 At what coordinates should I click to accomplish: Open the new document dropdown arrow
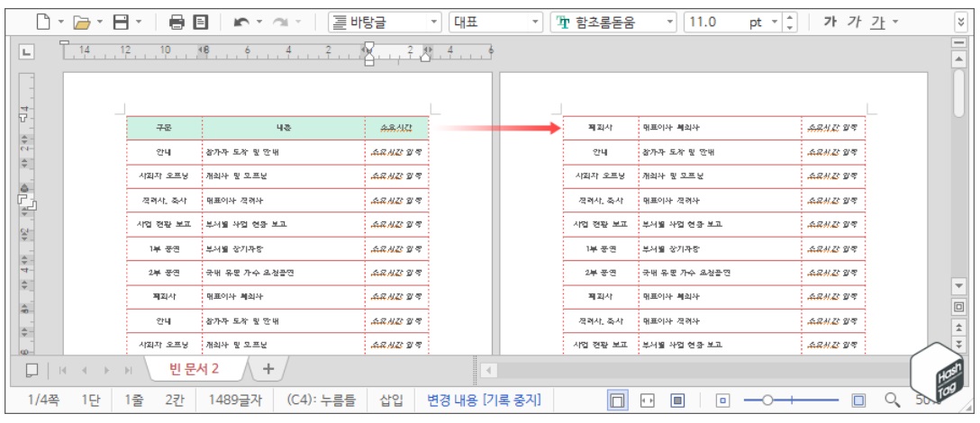(61, 22)
